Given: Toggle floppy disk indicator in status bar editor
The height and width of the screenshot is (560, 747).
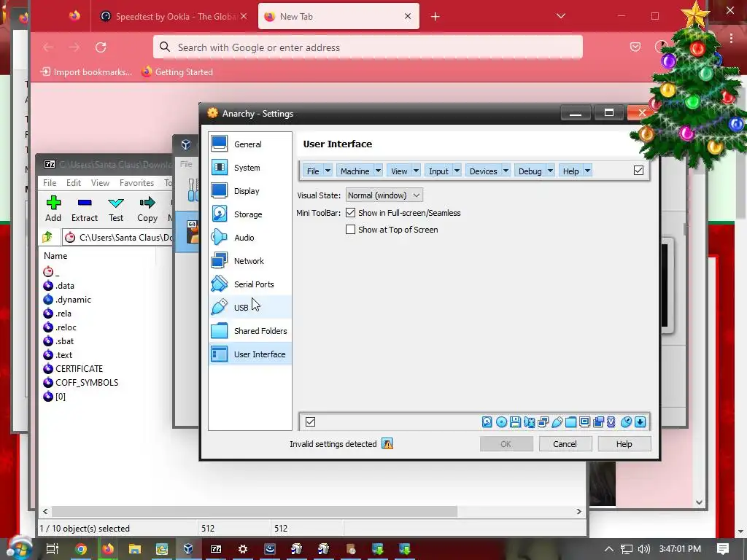Looking at the screenshot, I should pos(515,422).
